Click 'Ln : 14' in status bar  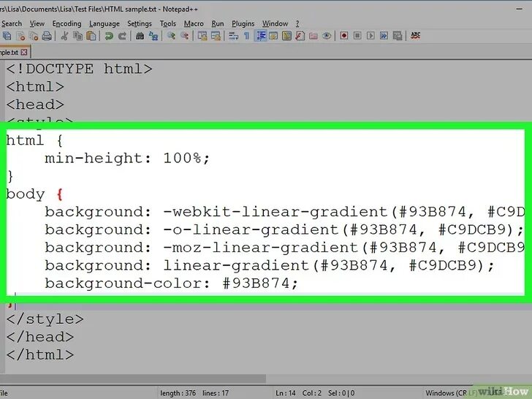click(285, 393)
